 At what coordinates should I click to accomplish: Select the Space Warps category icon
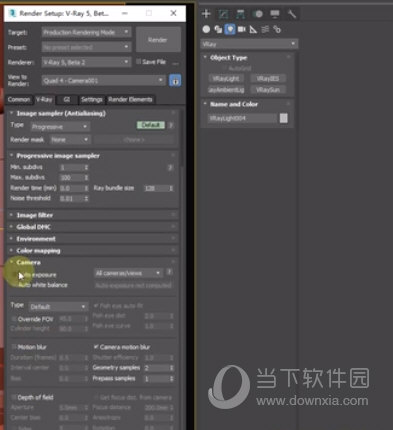pos(265,29)
